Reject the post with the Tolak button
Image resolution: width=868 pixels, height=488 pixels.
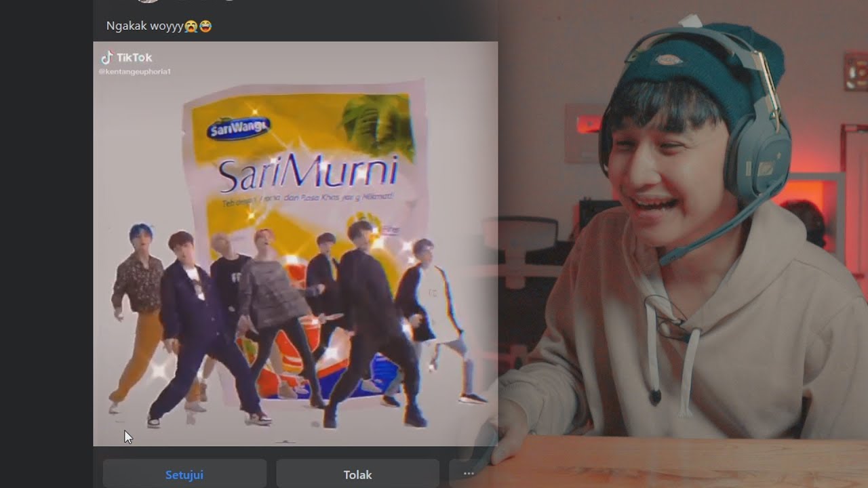pos(357,474)
